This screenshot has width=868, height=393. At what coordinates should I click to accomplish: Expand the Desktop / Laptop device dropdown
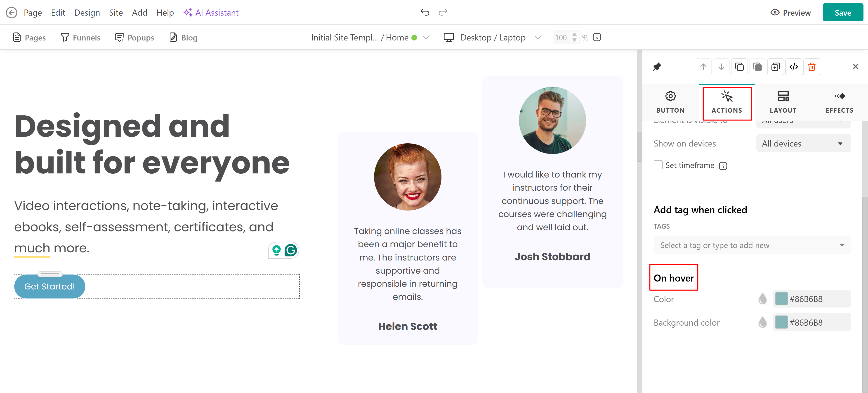[x=538, y=37]
